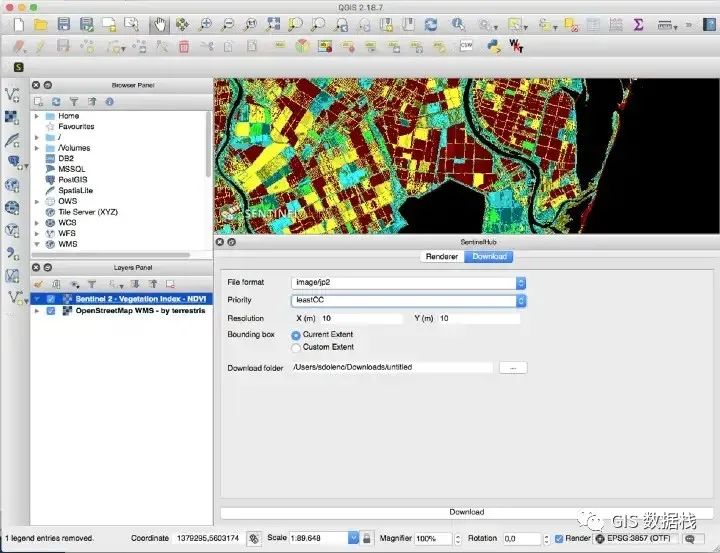Open the purple Sigma statistical summary
Viewport: 720px width, 553px height.
638,24
